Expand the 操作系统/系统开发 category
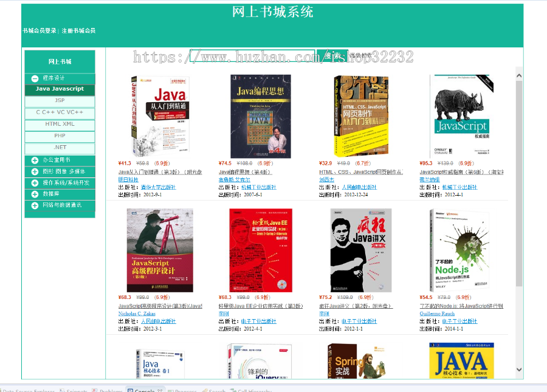This screenshot has width=547, height=392. pyautogui.click(x=35, y=183)
